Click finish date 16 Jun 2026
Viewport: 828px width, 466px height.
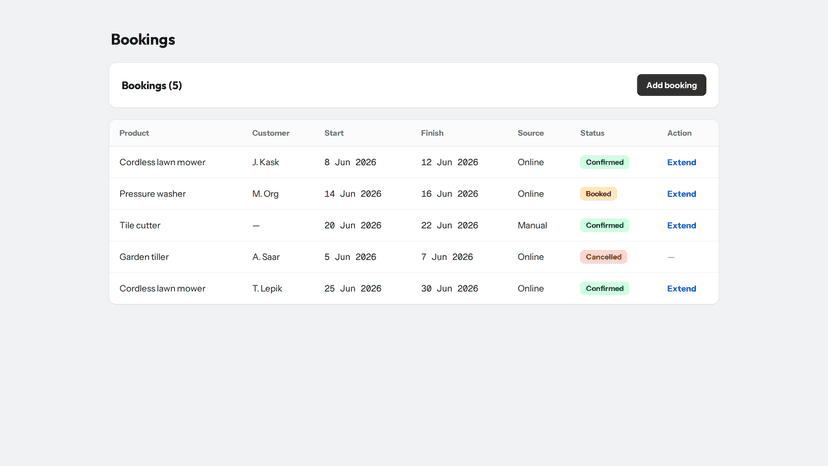tap(449, 194)
